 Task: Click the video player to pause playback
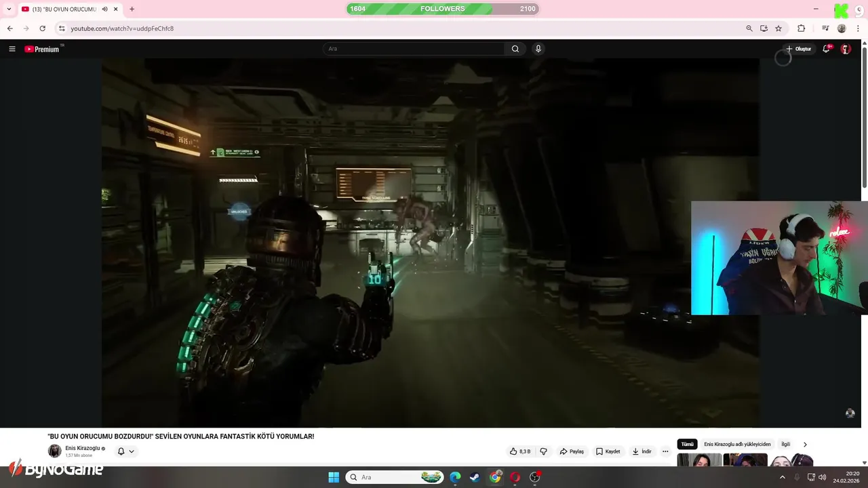(431, 243)
